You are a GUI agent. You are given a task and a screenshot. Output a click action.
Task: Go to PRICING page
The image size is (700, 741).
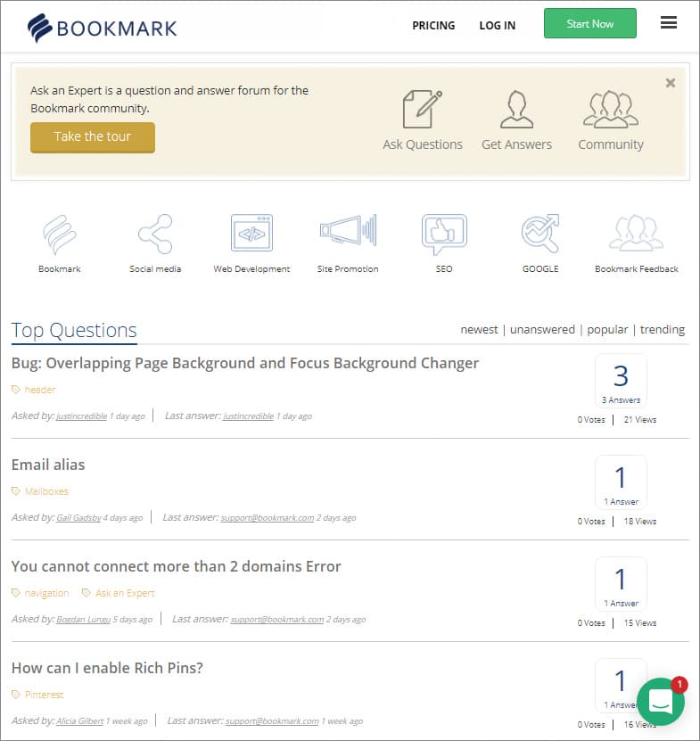click(x=433, y=26)
